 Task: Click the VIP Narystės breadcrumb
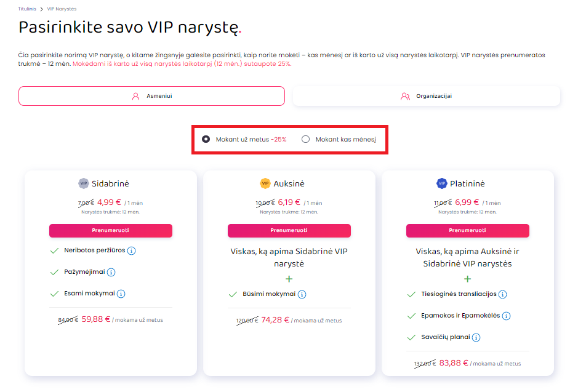(62, 9)
